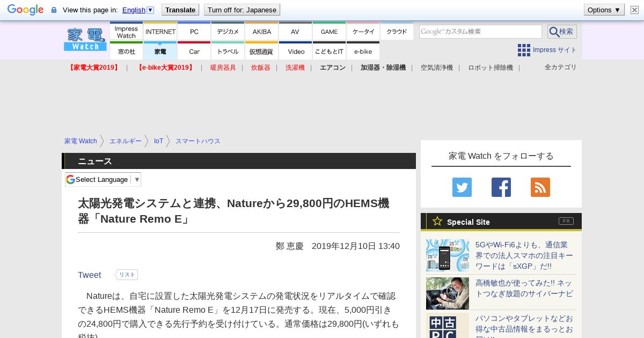
Task: Open the Car tab
Action: (x=194, y=52)
